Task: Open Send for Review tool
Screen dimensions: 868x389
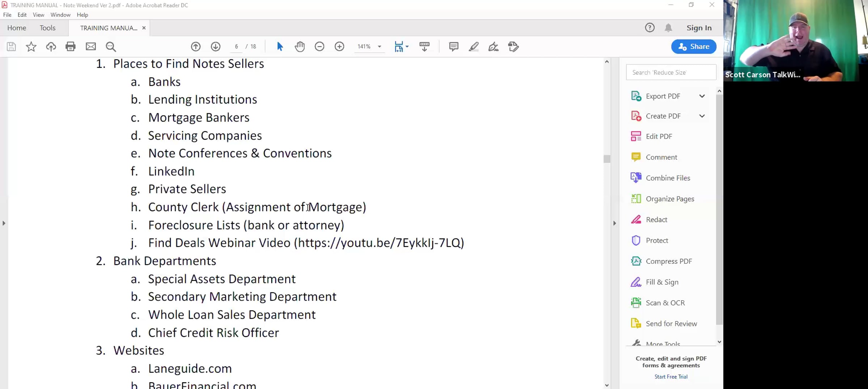Action: point(671,324)
